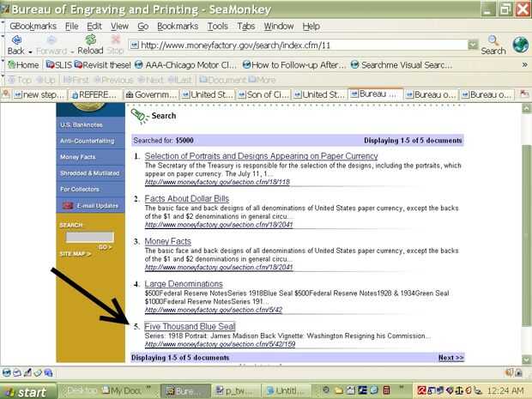The height and width of the screenshot is (399, 532).
Task: Click the Windows start button
Action: [28, 391]
